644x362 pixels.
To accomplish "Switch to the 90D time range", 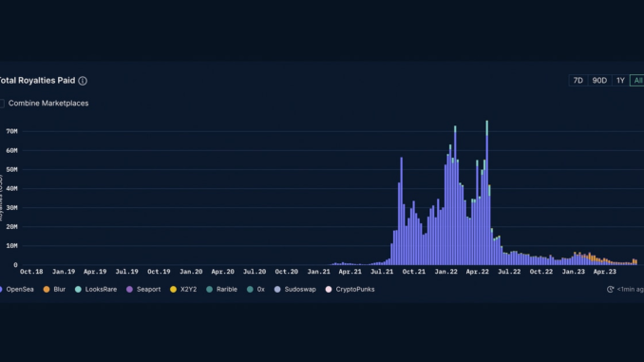I will tap(599, 81).
